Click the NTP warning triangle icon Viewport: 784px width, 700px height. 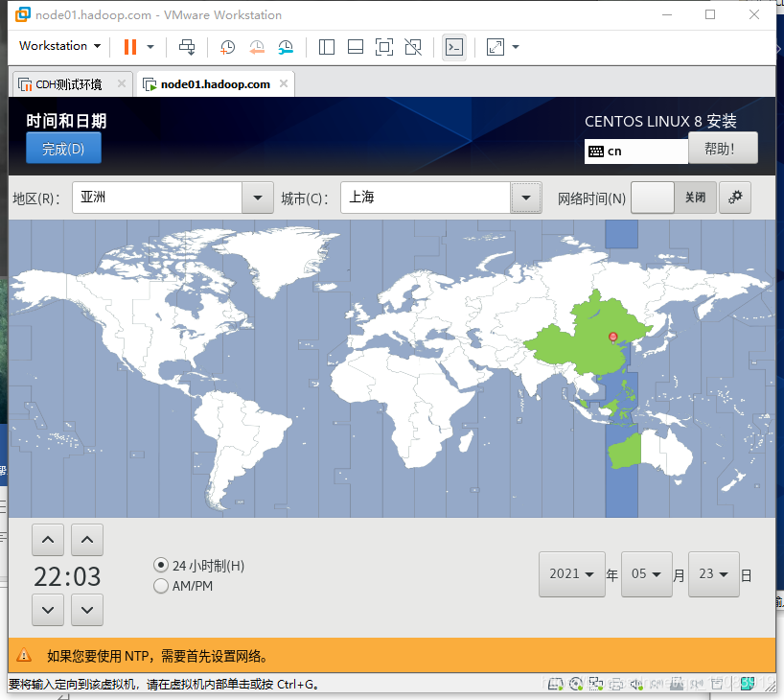pos(24,655)
